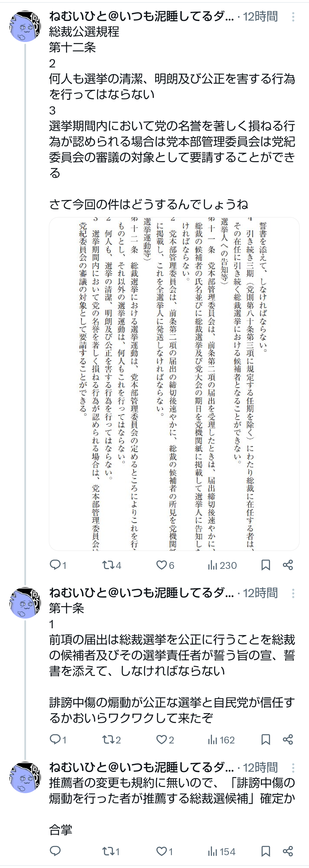Share the first tweet with document image
Image resolution: width=309 pixels, height=868 pixels.
coord(288,565)
